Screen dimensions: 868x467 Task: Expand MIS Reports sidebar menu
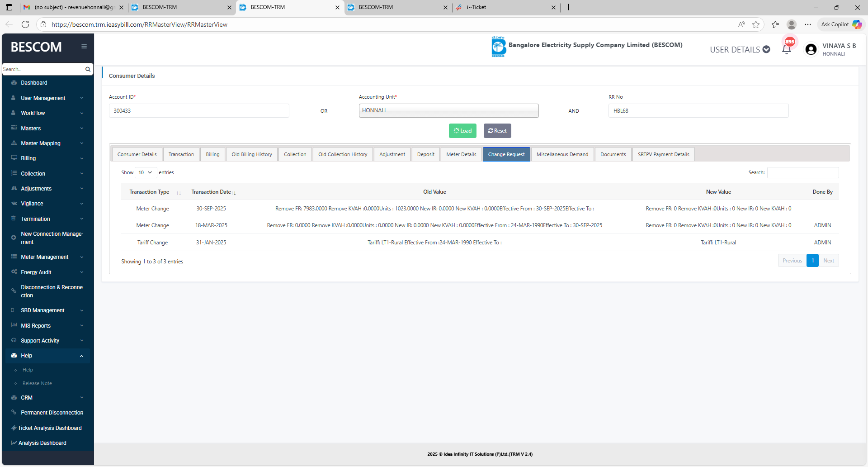coord(47,326)
